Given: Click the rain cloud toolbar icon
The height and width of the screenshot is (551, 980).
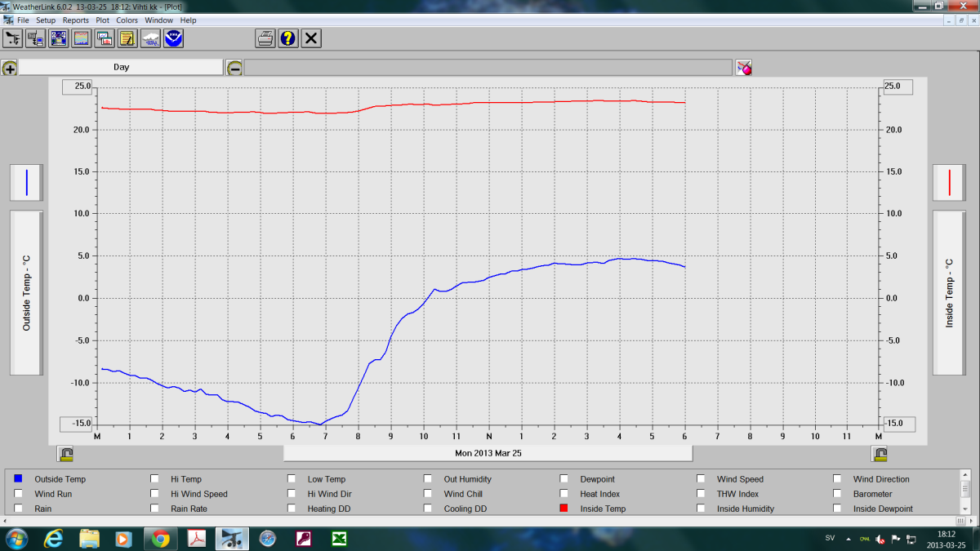Looking at the screenshot, I should [150, 38].
